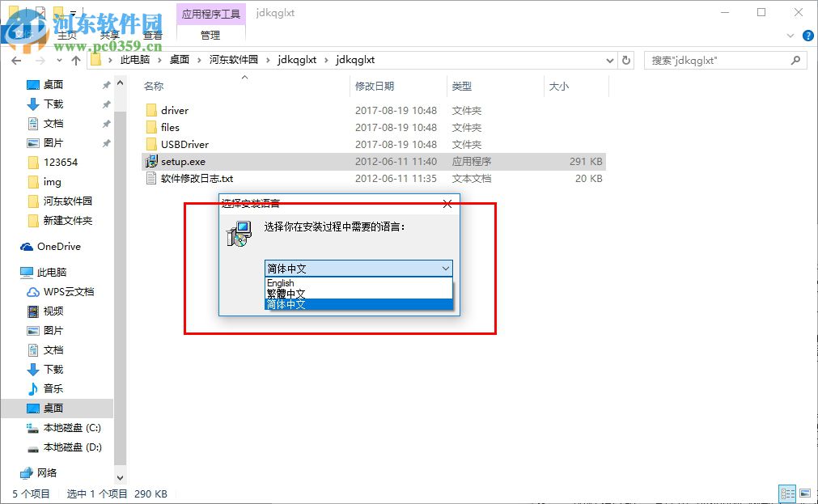The height and width of the screenshot is (504, 818).
Task: Expand the 桌面 breadcrumb chevron
Action: (200, 60)
